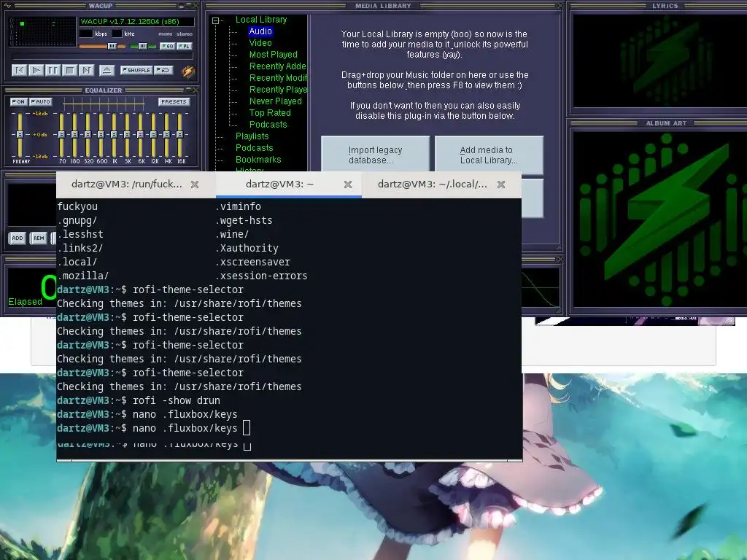Viewport: 747px width, 560px height.
Task: Select Never Played in library tree
Action: click(x=275, y=101)
